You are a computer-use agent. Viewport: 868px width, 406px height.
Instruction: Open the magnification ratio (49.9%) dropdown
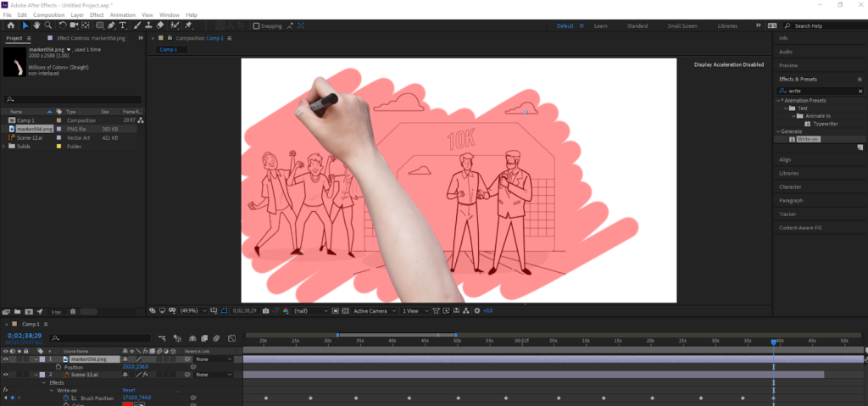click(192, 311)
